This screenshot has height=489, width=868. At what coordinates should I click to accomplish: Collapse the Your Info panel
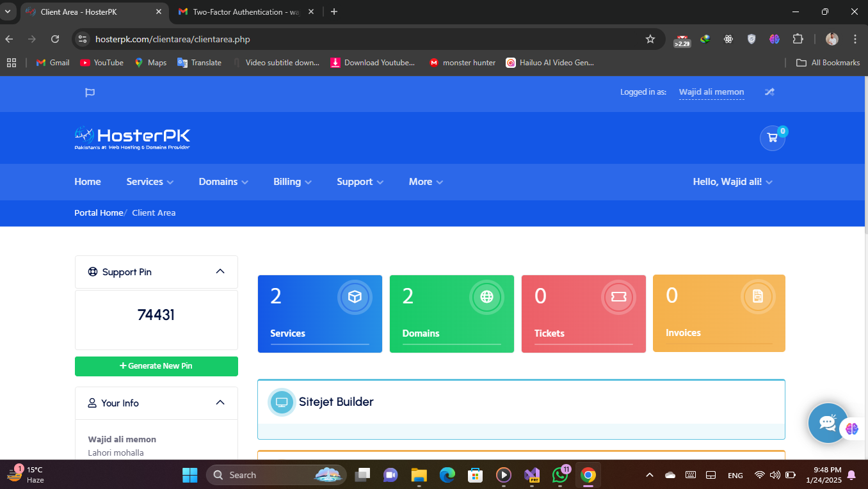pyautogui.click(x=220, y=403)
